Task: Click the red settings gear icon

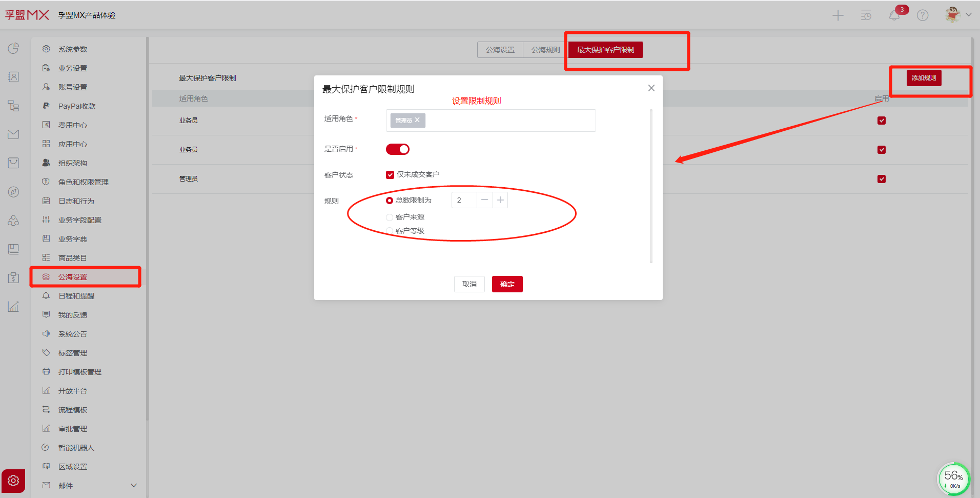Action: [x=13, y=481]
